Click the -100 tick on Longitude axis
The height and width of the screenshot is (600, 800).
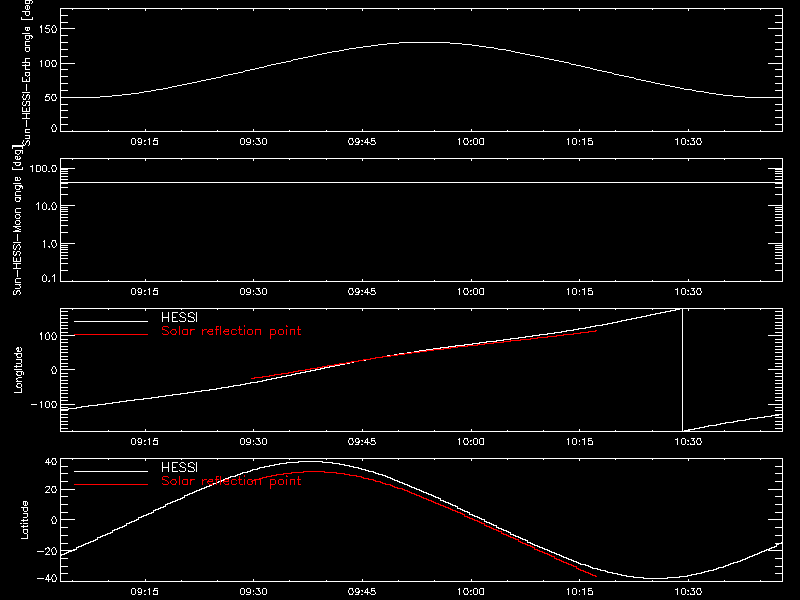44,405
